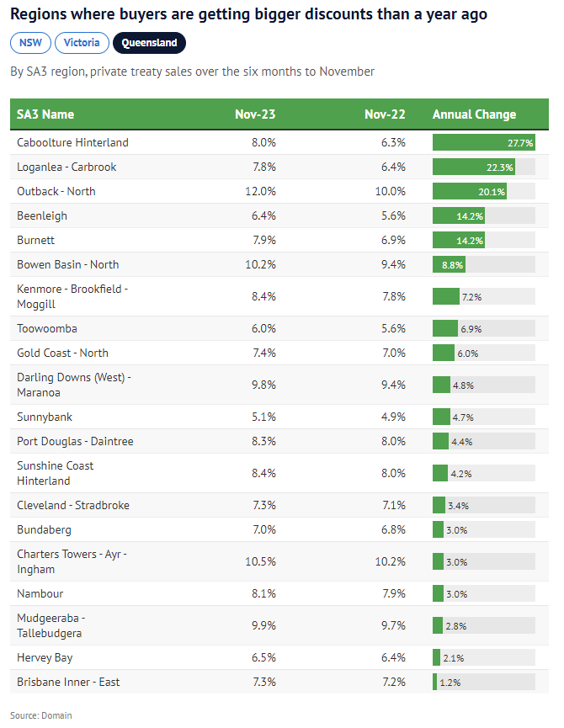Select the Hervey Bay region name
The height and width of the screenshot is (728, 564).
pyautogui.click(x=44, y=657)
